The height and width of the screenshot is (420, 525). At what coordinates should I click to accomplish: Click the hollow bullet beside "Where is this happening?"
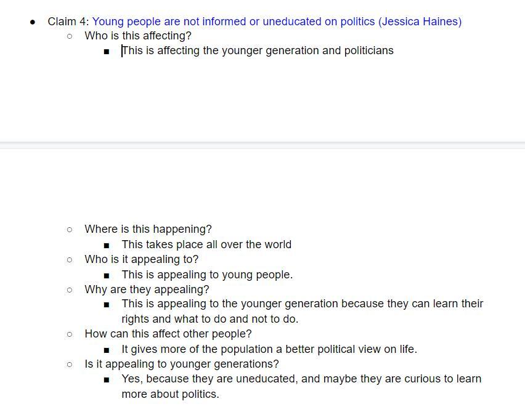(x=69, y=230)
